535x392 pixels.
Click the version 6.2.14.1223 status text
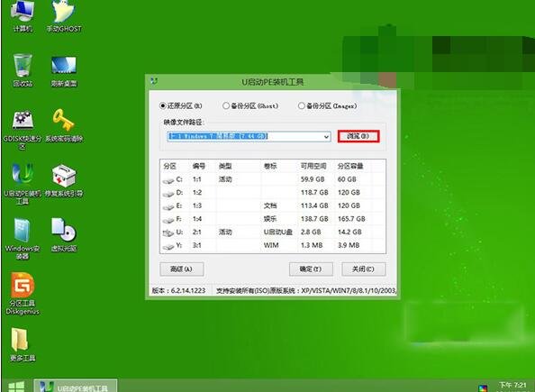click(x=179, y=290)
